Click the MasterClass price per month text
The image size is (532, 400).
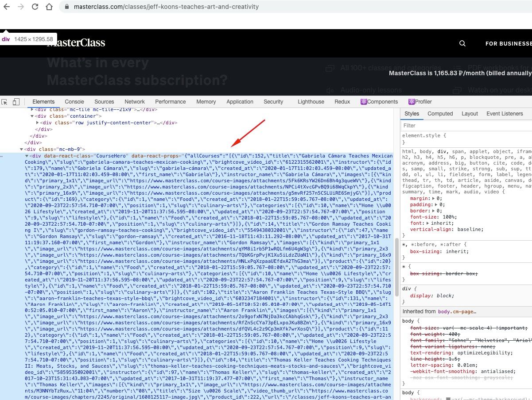click(x=460, y=73)
